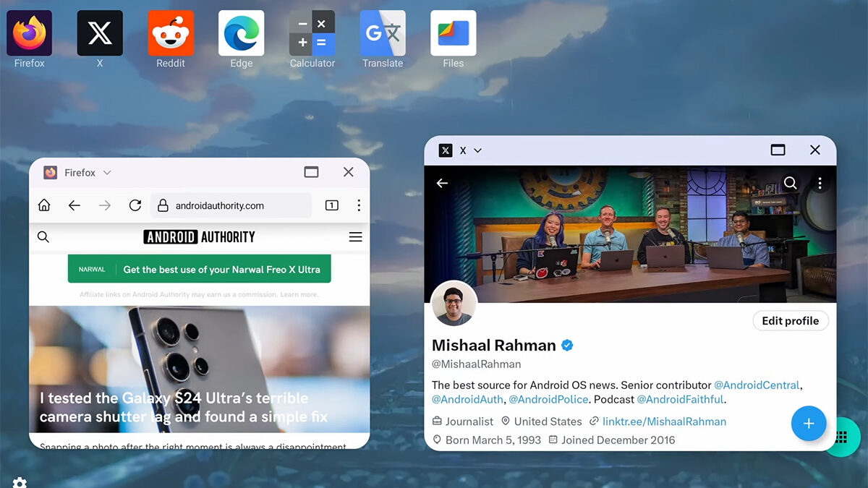This screenshot has height=488, width=868.
Task: Maximize the Firefox window
Action: pyautogui.click(x=311, y=172)
